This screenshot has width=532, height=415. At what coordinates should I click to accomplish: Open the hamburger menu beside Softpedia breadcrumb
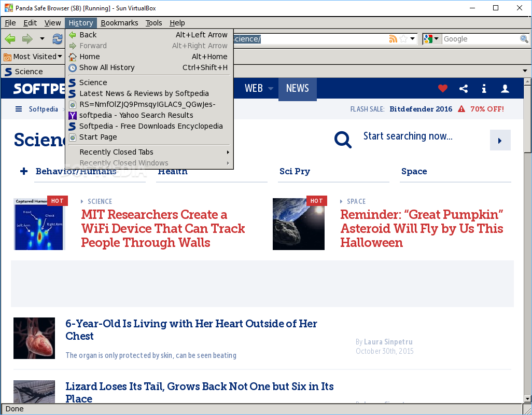point(19,109)
